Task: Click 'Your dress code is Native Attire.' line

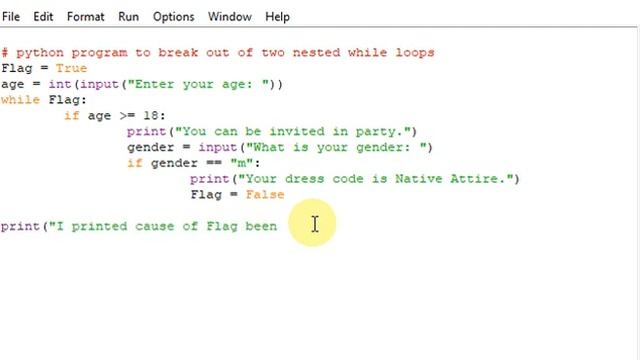Action: [355, 179]
